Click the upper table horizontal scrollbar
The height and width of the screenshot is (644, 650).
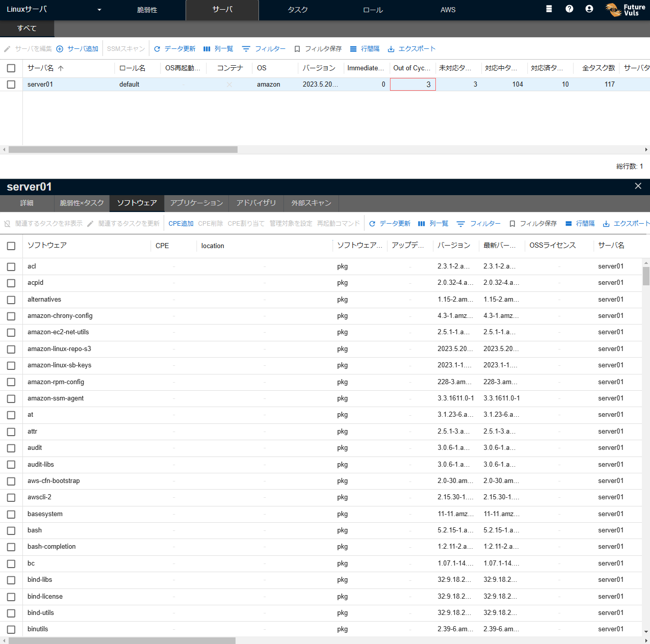click(123, 150)
